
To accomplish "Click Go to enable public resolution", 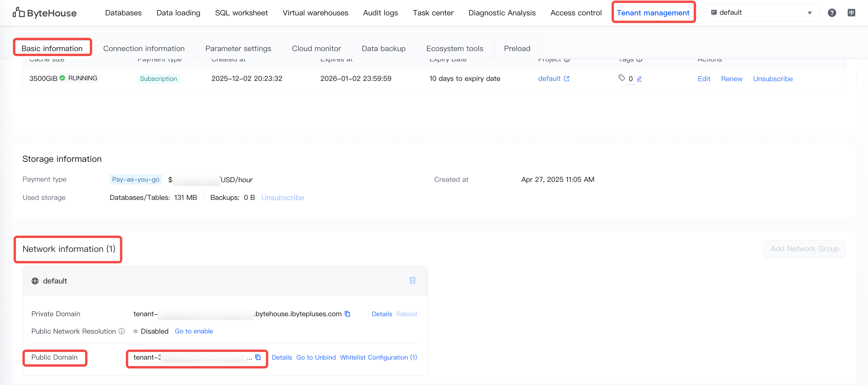I will (x=194, y=331).
